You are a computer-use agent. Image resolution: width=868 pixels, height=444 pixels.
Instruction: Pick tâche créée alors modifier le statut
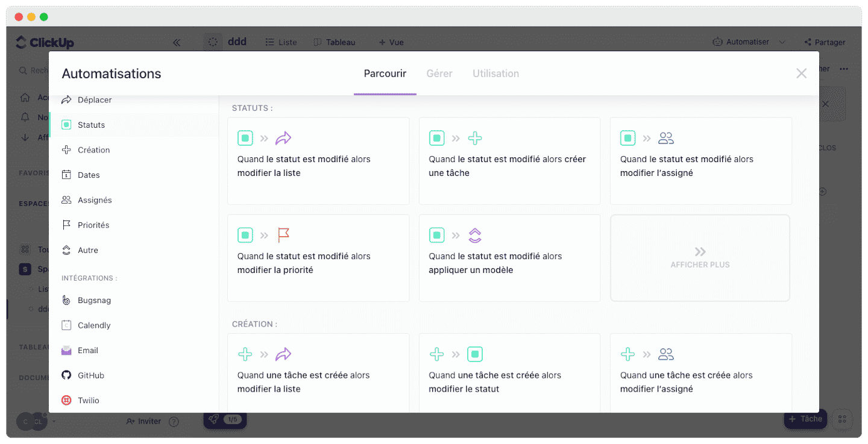(509, 374)
